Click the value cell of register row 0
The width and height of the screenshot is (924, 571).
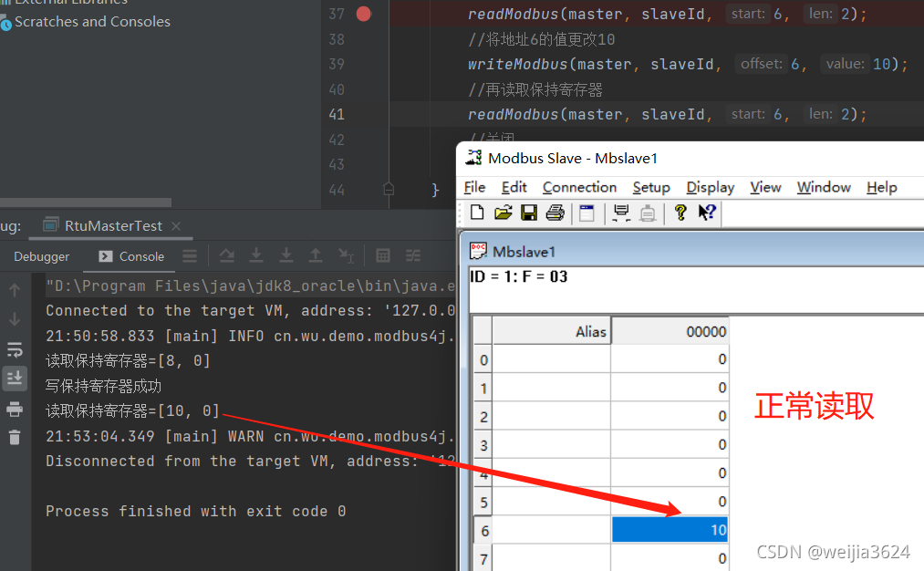pyautogui.click(x=670, y=359)
